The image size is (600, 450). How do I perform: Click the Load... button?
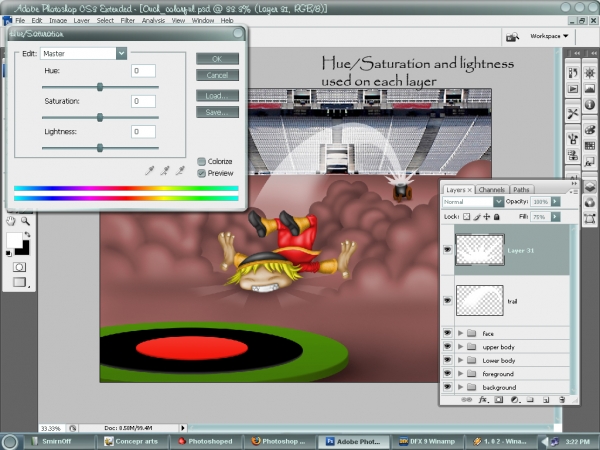[217, 95]
